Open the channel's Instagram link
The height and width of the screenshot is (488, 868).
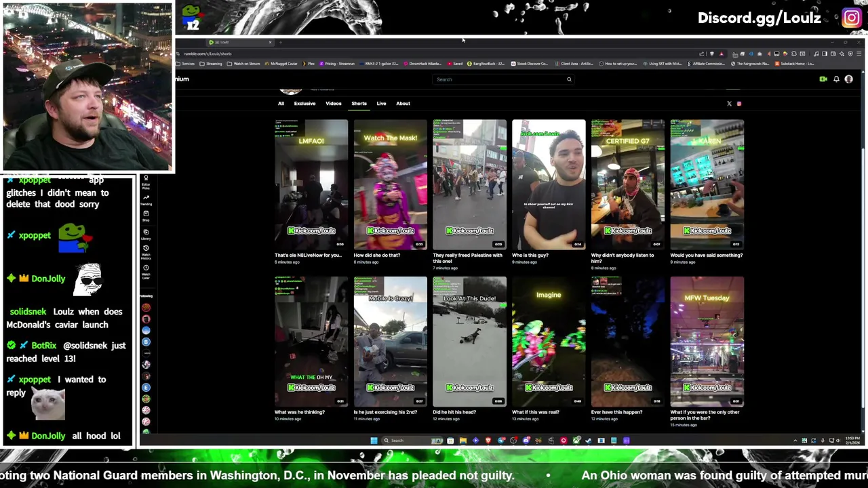tap(739, 104)
